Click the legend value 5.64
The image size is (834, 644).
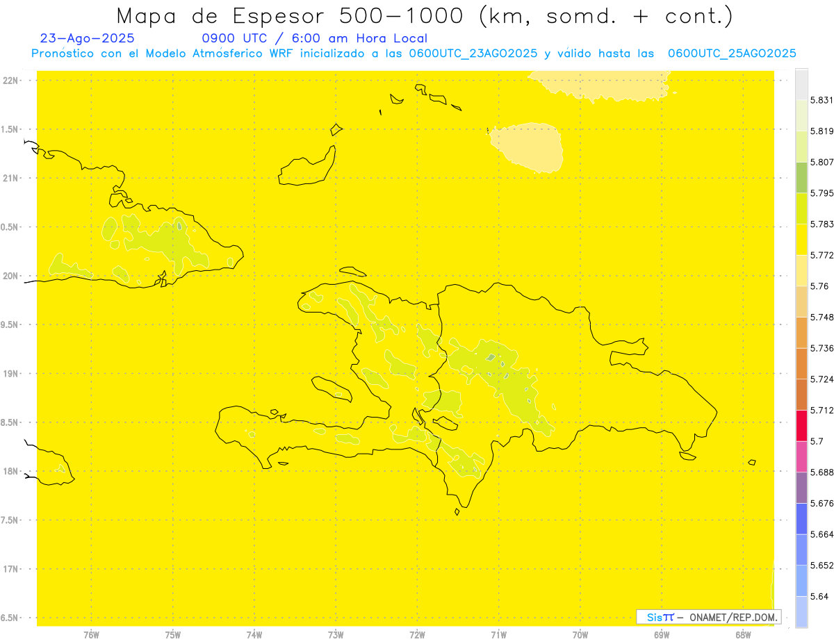(819, 596)
